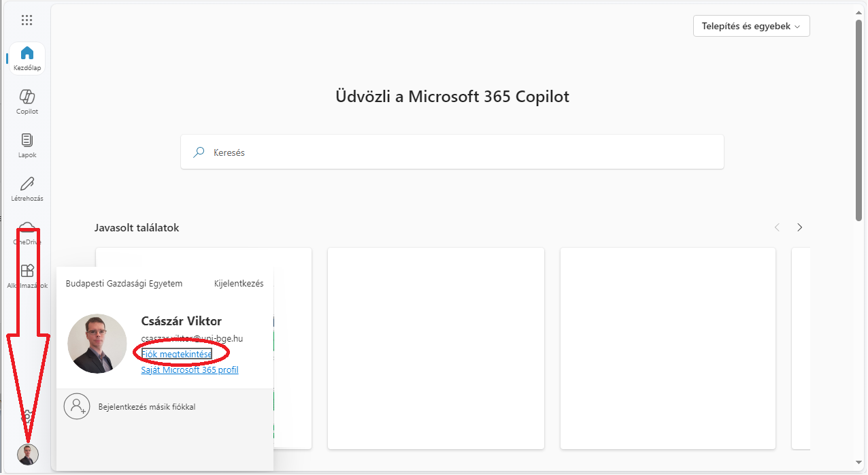Click the Üdvözli a Microsoft 365 Copilot title
This screenshot has height=475, width=868.
pyautogui.click(x=452, y=97)
